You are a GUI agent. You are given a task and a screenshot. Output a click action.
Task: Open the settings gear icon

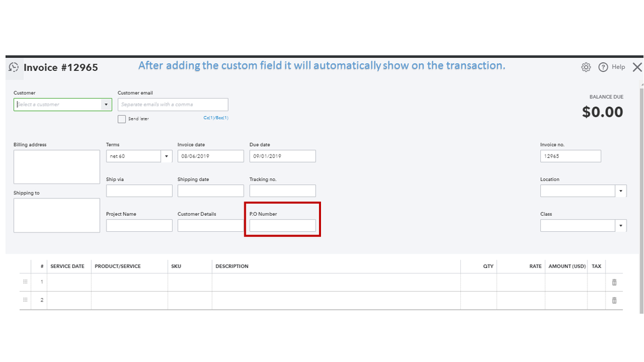click(586, 67)
